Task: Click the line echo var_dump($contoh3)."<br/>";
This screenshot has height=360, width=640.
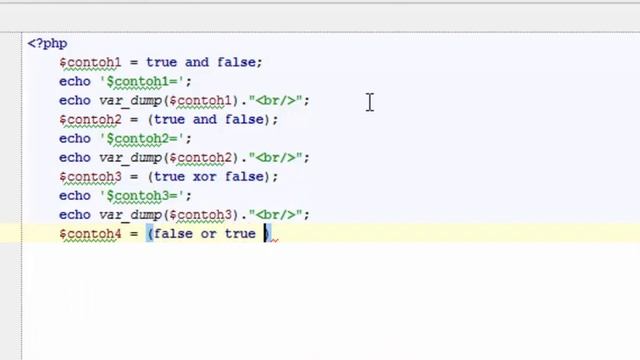Action: click(x=184, y=215)
